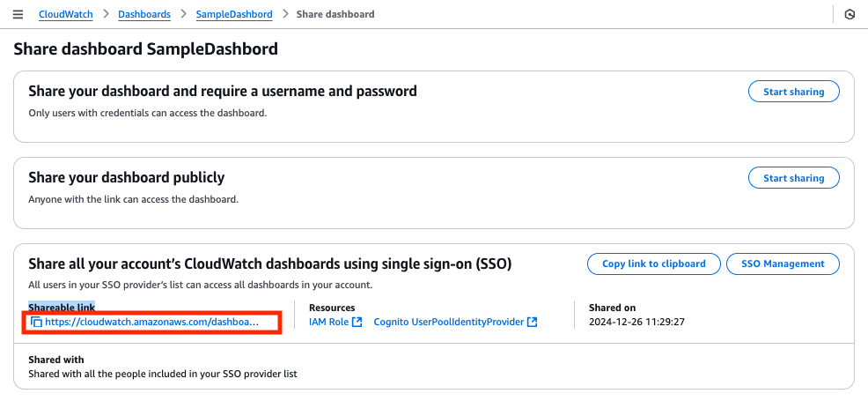Image resolution: width=868 pixels, height=401 pixels.
Task: Open the Cognito UserPoolIdentityProvider link
Action: coord(449,323)
